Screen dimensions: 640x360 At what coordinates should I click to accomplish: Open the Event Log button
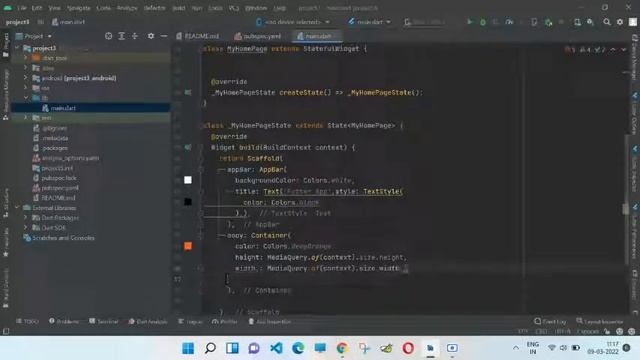tap(550, 321)
